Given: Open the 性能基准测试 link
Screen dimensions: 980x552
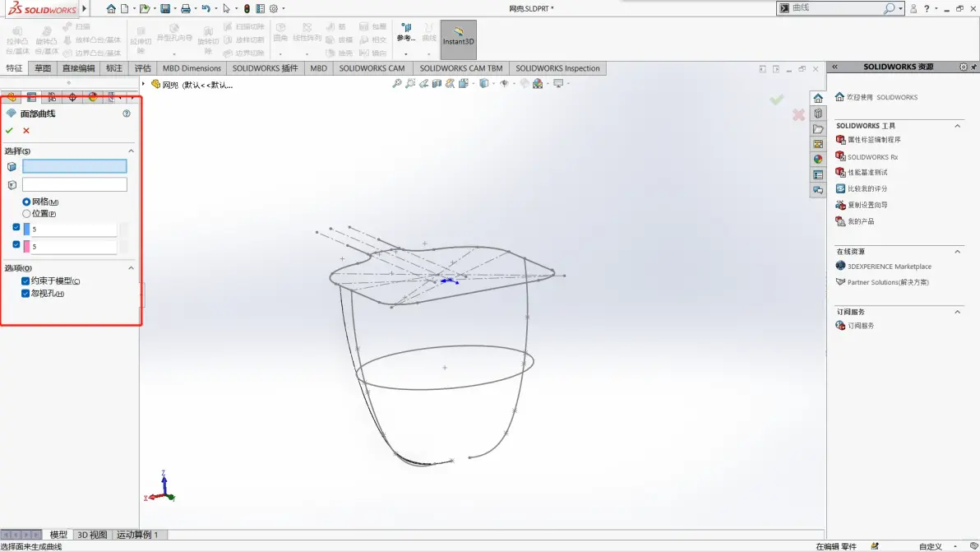Looking at the screenshot, I should coord(867,172).
